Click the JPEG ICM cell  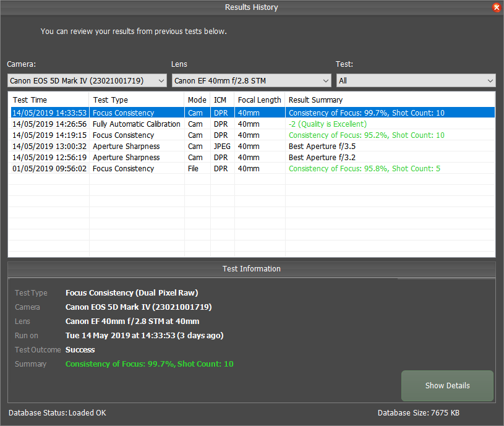click(222, 146)
